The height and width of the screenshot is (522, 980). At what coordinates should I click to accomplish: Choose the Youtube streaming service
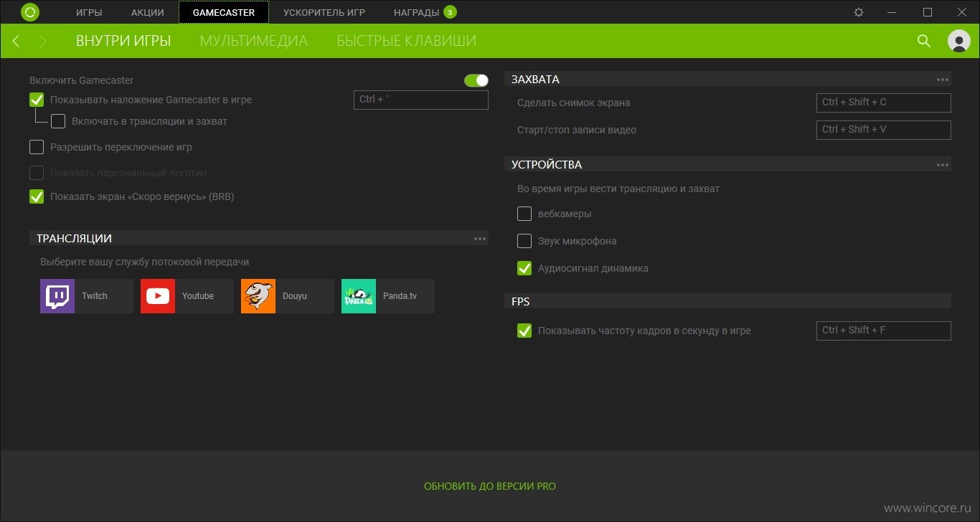point(187,296)
